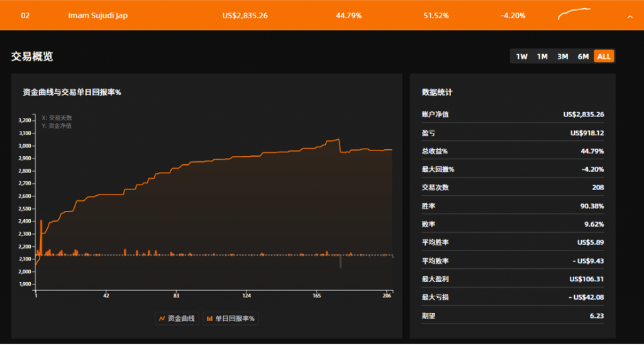The image size is (644, 345).
Task: Click rank number 02 in header row
Action: point(25,16)
